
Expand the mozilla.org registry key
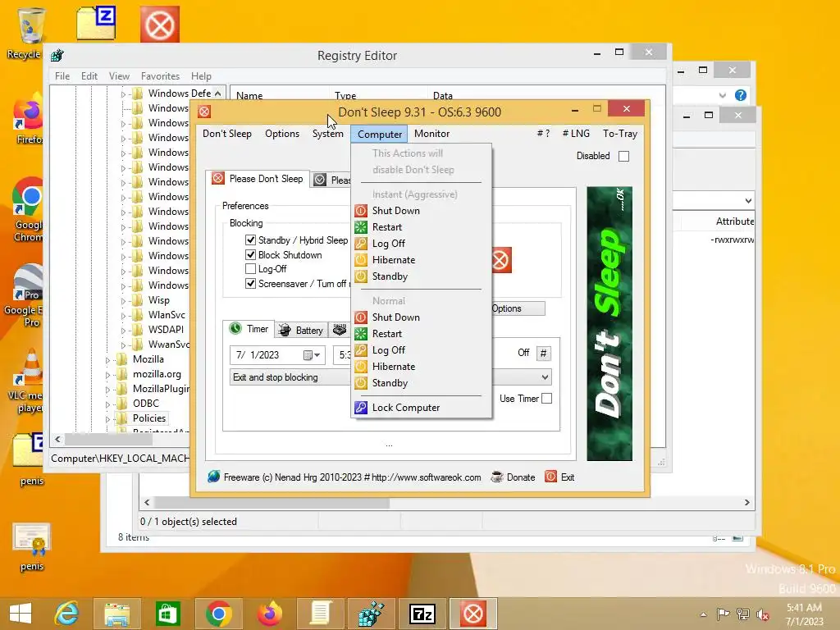107,375
